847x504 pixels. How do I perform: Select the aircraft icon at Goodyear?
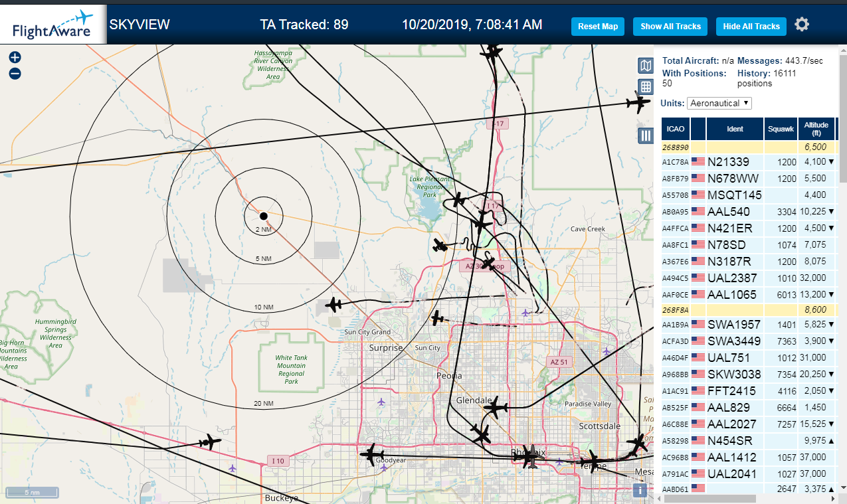pyautogui.click(x=371, y=455)
